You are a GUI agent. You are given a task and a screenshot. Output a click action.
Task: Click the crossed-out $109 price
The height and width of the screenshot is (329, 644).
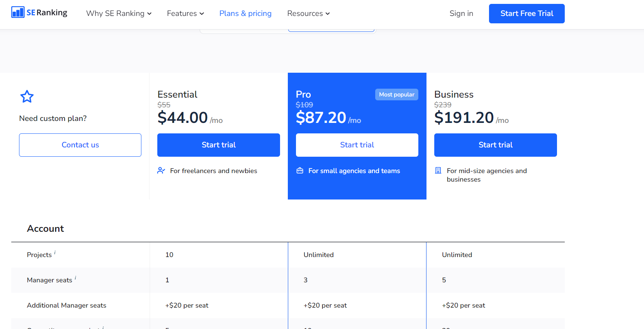click(x=305, y=105)
